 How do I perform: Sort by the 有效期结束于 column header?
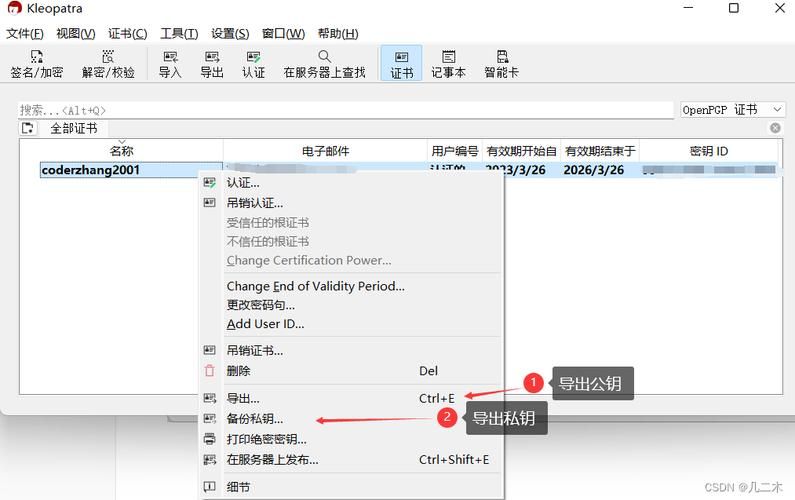click(600, 151)
